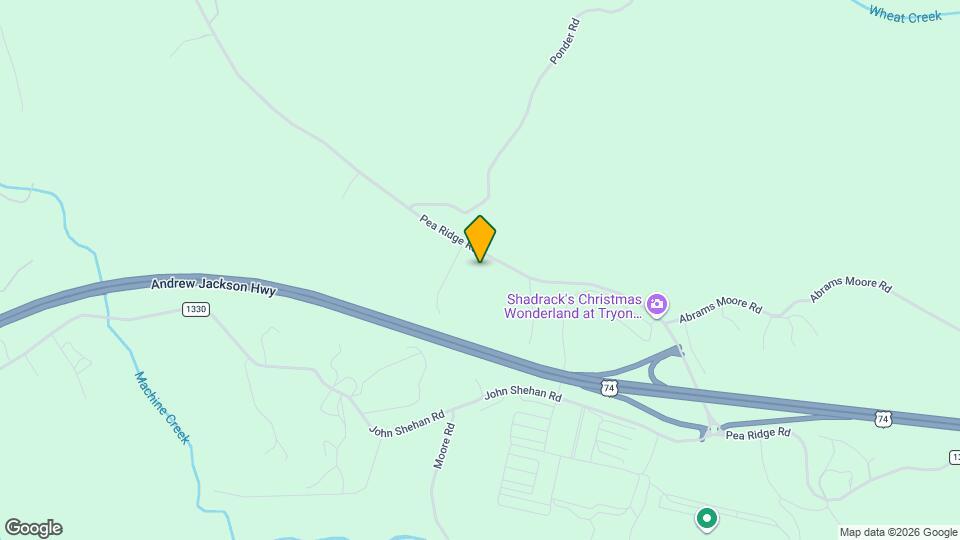Click the Pea Ridge Rd label near the interchange ramp
The width and height of the screenshot is (960, 540).
[x=758, y=434]
